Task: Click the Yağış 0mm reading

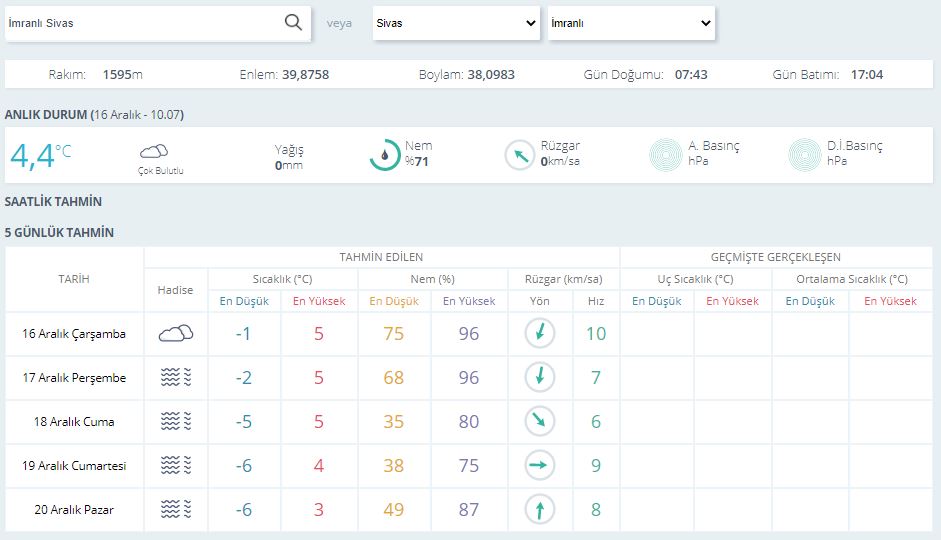Action: pyautogui.click(x=289, y=157)
